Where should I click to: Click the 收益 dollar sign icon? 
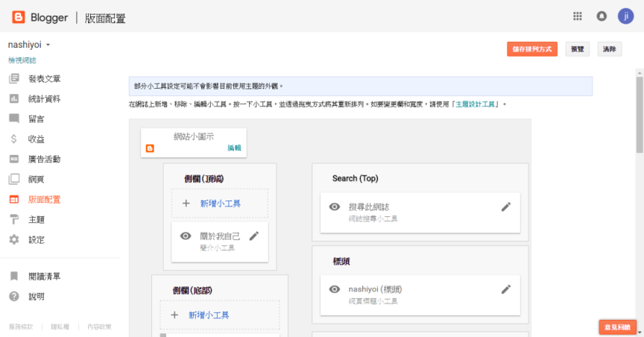pos(14,139)
